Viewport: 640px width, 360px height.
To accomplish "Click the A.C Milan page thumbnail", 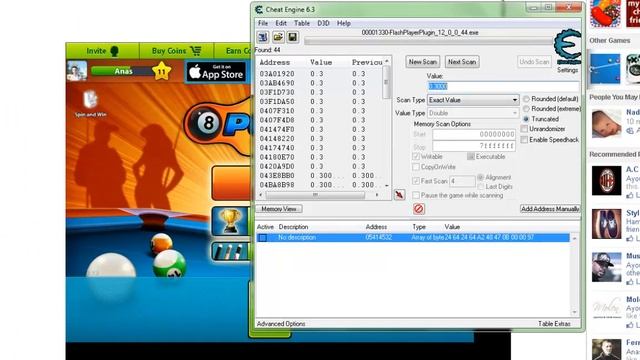I will 607,180.
